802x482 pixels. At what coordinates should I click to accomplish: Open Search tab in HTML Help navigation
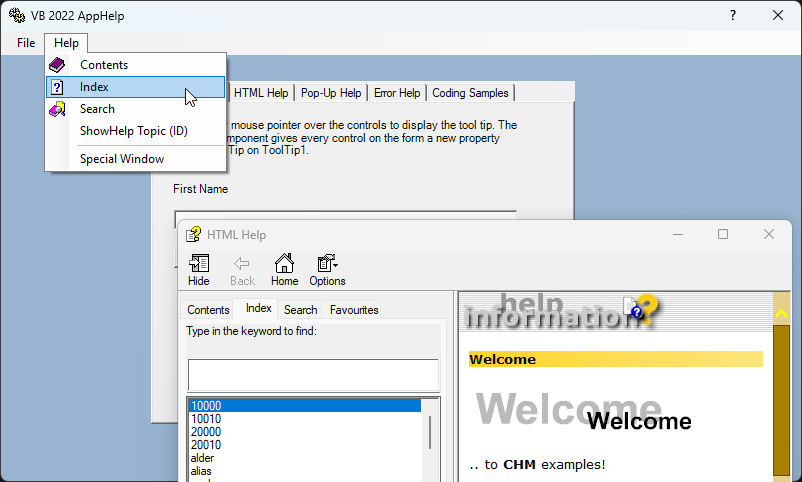click(301, 310)
